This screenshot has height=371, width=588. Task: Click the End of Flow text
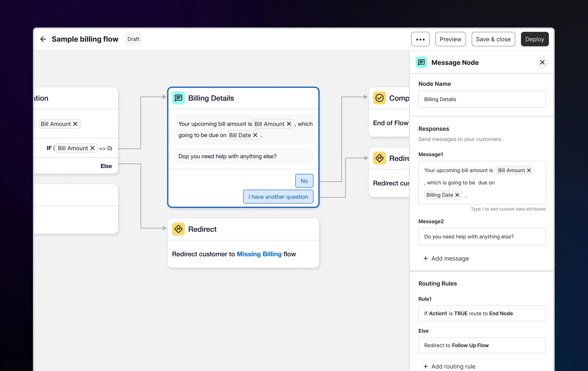(x=390, y=123)
